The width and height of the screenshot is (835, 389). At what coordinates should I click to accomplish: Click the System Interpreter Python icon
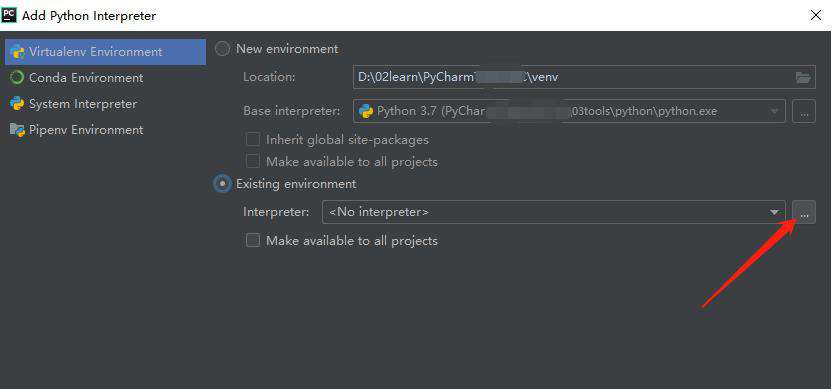coord(18,104)
